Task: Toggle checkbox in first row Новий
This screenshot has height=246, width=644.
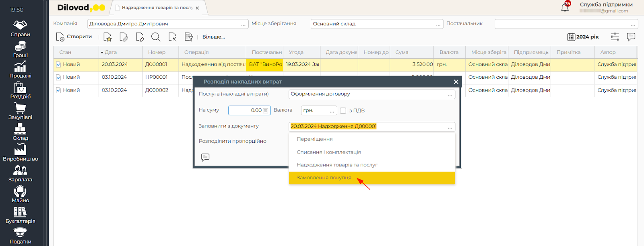Action: [58, 64]
